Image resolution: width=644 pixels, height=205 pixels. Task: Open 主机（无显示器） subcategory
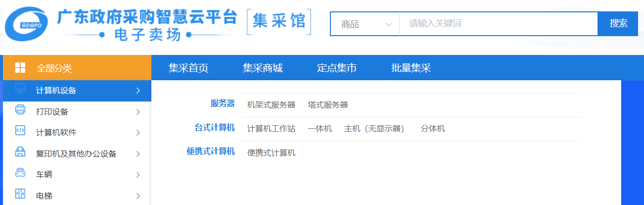(x=376, y=129)
